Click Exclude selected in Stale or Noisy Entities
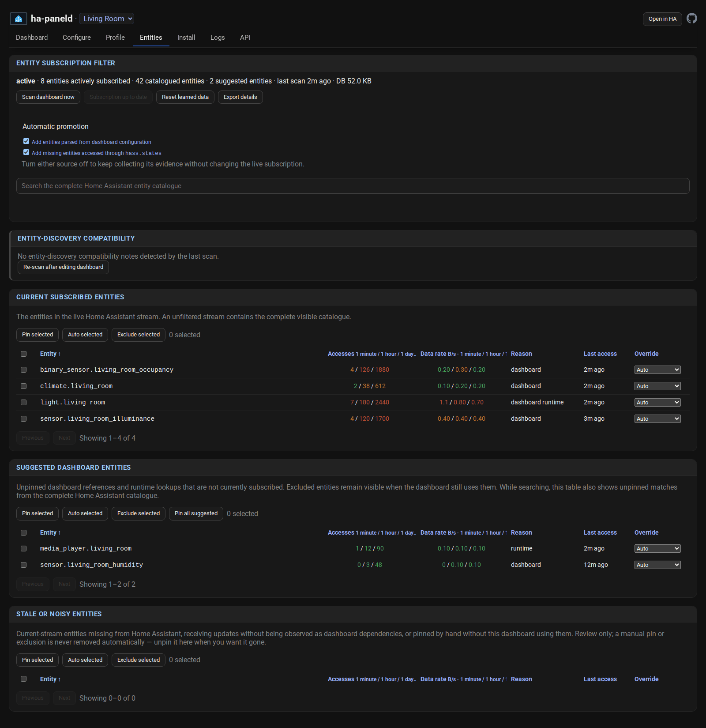Viewport: 706px width, 728px height. click(139, 660)
